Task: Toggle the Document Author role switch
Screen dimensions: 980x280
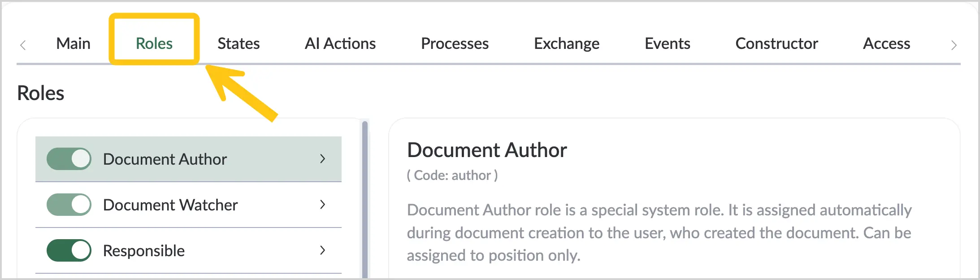Action: tap(69, 159)
